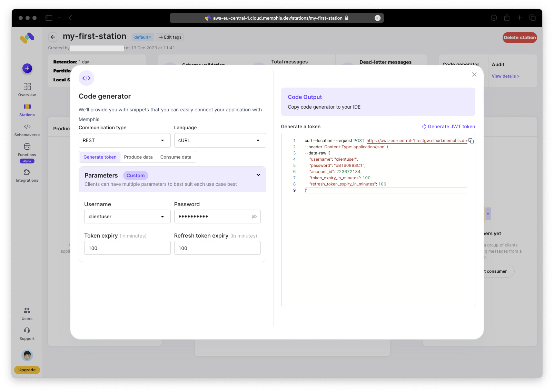Screen dimensions: 554x392
Task: Open Schemaverse from the sidebar
Action: (27, 130)
